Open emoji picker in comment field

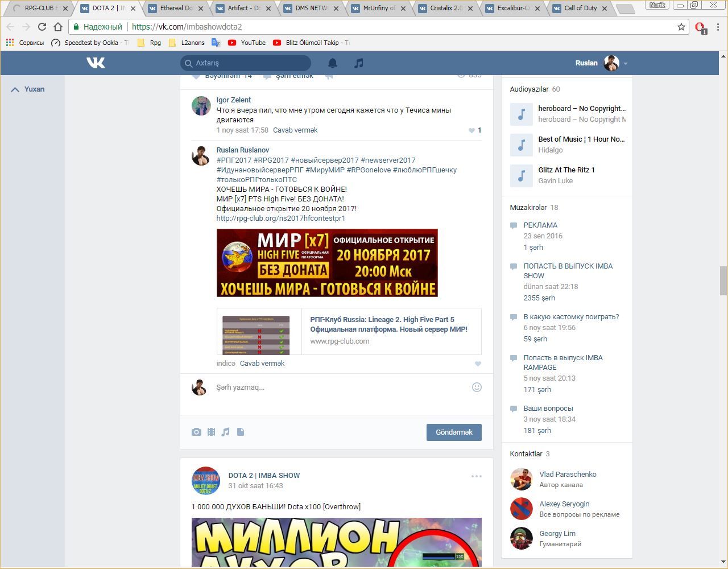477,387
